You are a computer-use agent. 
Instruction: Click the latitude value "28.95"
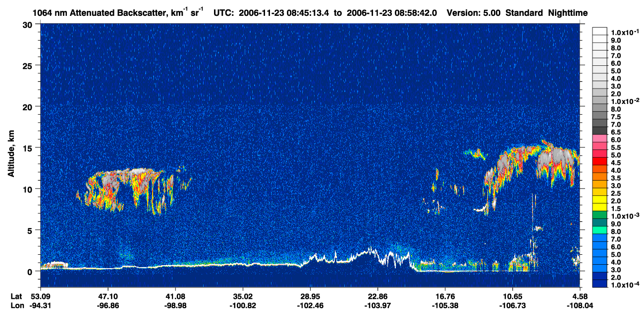[x=310, y=296]
